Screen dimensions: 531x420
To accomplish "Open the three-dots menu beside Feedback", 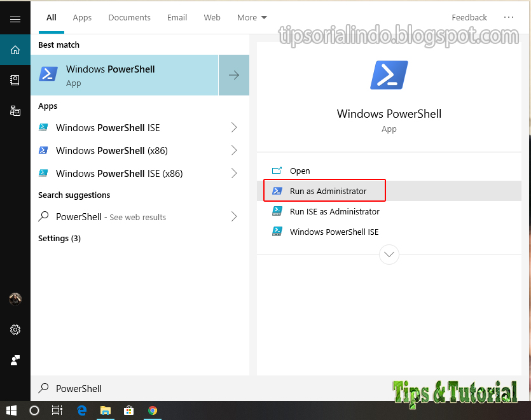I will pyautogui.click(x=509, y=17).
